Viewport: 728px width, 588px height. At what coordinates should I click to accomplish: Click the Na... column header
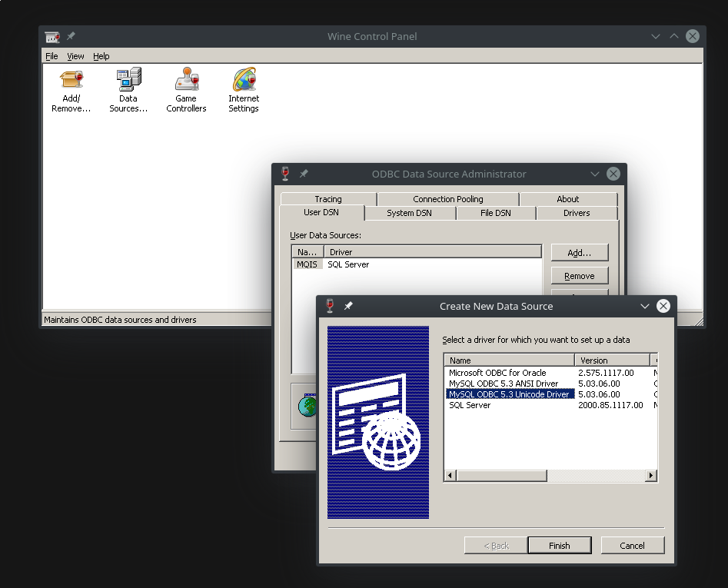(307, 252)
